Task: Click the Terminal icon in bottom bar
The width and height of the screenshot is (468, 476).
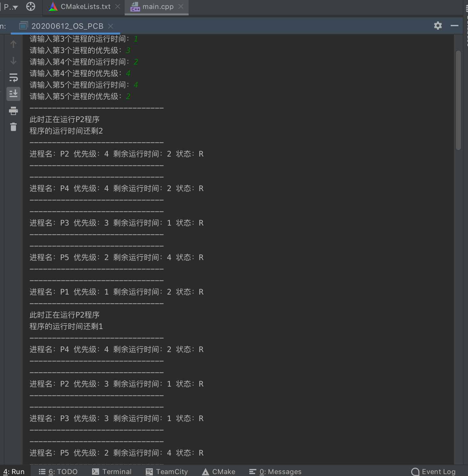Action: [95, 472]
